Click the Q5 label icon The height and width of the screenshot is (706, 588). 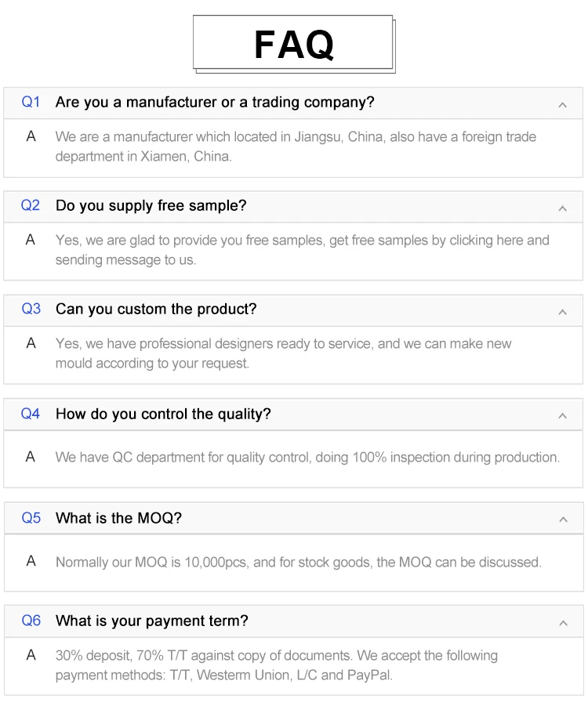point(31,517)
